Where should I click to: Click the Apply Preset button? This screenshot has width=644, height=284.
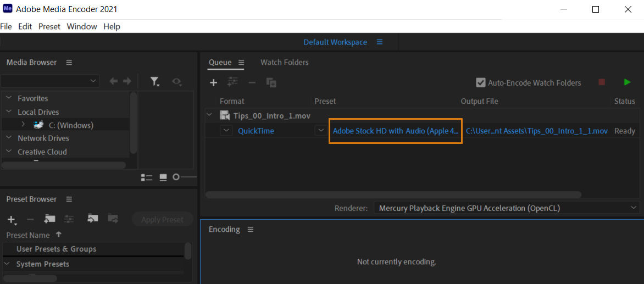click(162, 220)
